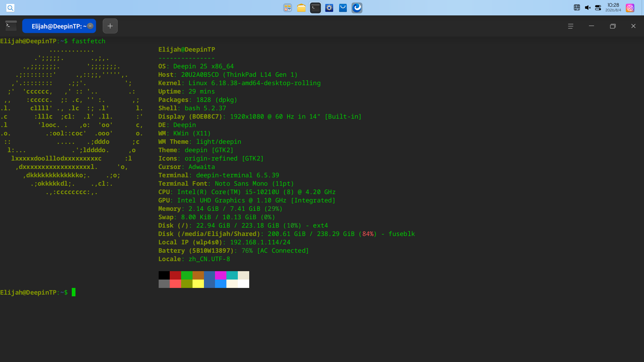The height and width of the screenshot is (362, 644).
Task: Click the red color block in palette
Action: coord(175,275)
